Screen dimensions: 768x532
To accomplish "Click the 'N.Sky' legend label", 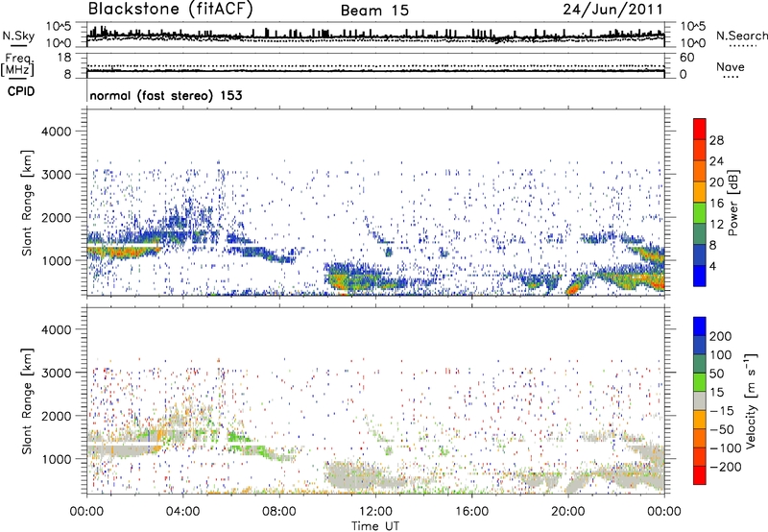I will (x=18, y=36).
